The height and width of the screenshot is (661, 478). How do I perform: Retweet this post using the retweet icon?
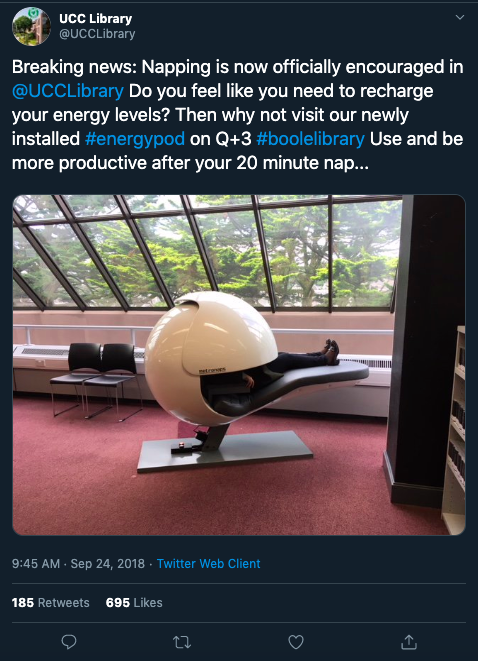[x=182, y=642]
